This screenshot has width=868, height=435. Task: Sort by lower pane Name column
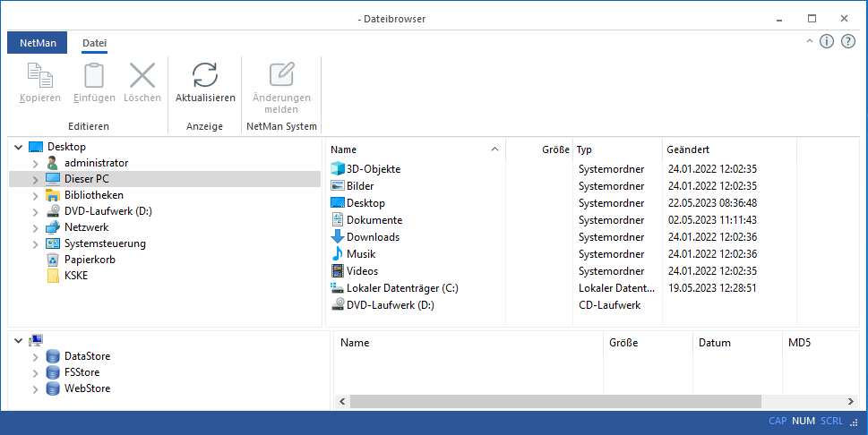[468, 343]
